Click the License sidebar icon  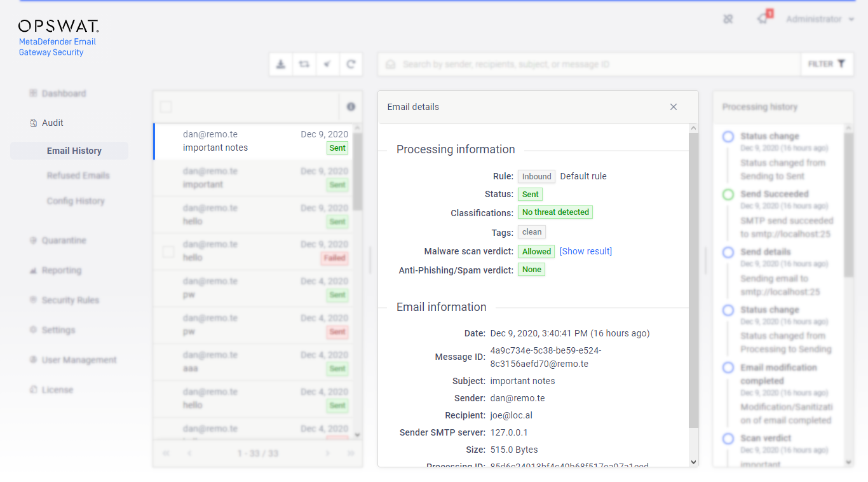coord(33,390)
